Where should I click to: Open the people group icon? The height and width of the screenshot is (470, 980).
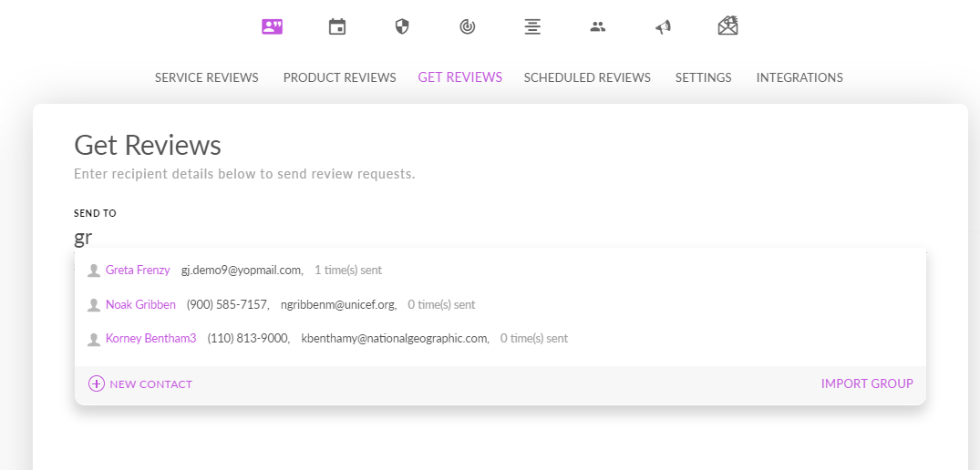click(598, 26)
